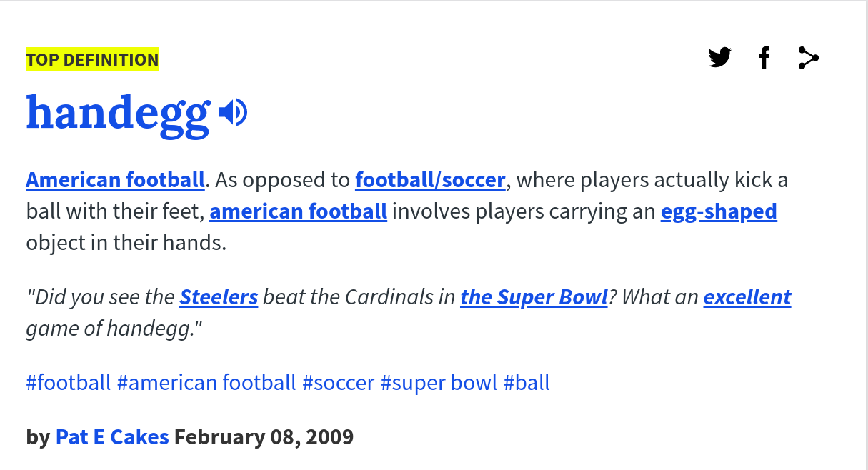View author Pat E Cakes profile

click(112, 436)
